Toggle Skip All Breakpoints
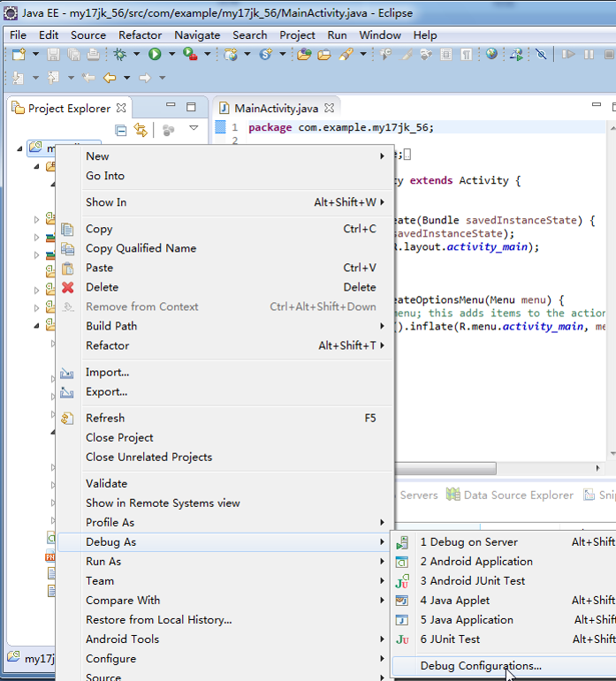 (541, 54)
